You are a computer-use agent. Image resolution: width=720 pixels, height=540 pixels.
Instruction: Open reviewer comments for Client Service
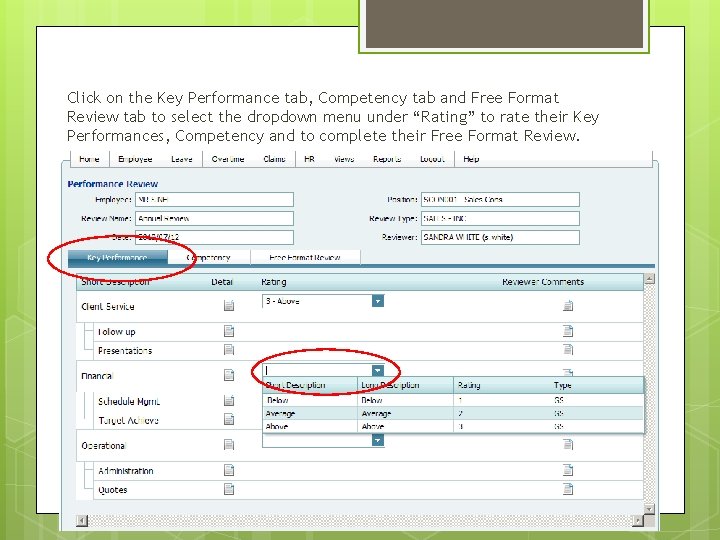pos(568,305)
